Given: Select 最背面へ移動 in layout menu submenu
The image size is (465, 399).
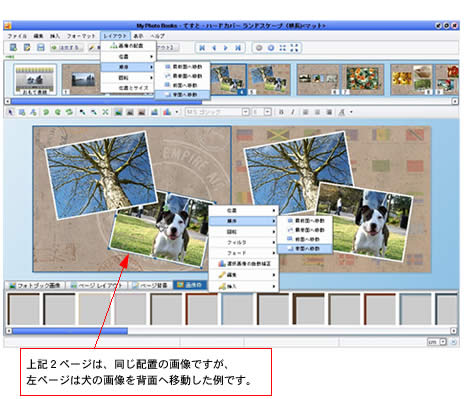Looking at the screenshot, I should tap(183, 76).
